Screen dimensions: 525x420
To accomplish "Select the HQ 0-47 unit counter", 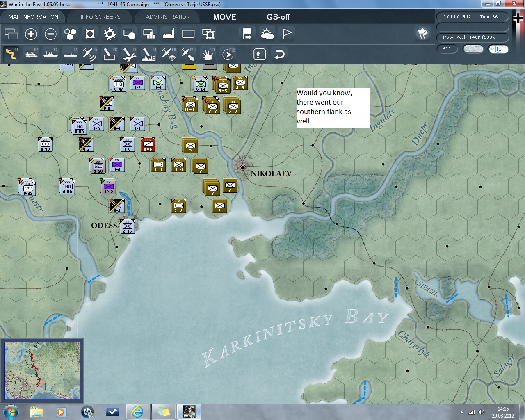I will tap(119, 84).
